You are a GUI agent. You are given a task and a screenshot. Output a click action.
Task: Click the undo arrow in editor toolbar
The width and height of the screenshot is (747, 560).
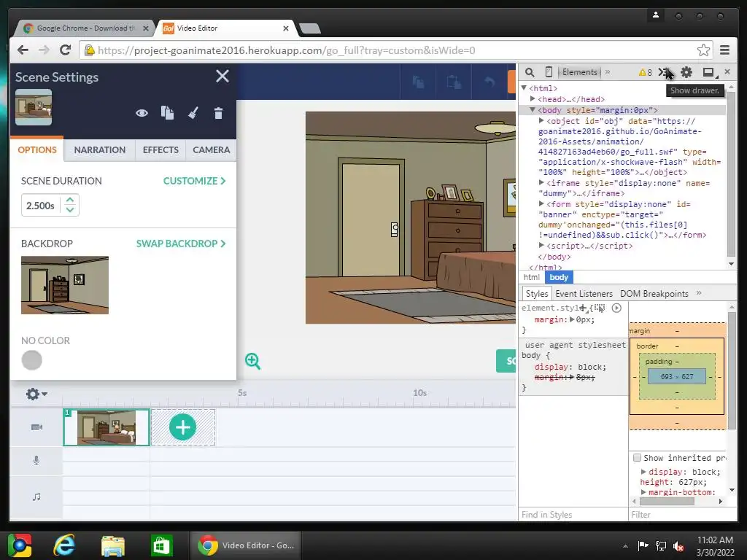[489, 82]
